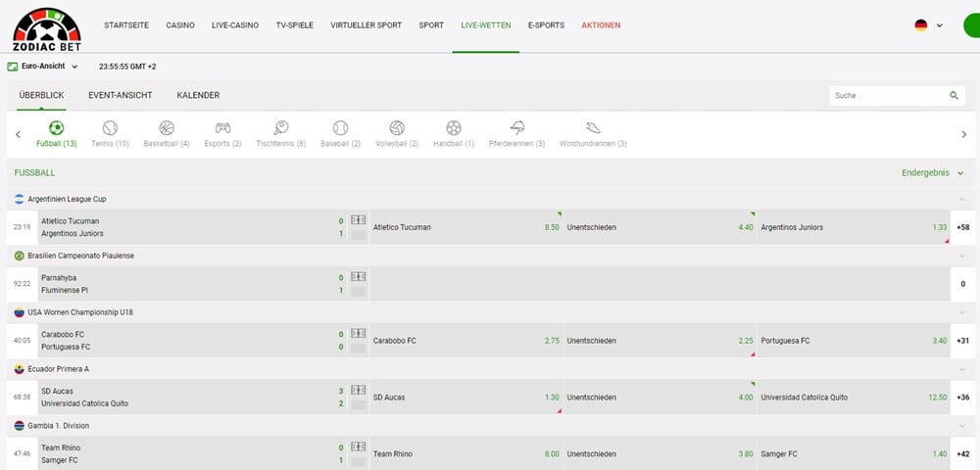
Task: Select the Baseball (2) sport icon
Action: tap(340, 128)
